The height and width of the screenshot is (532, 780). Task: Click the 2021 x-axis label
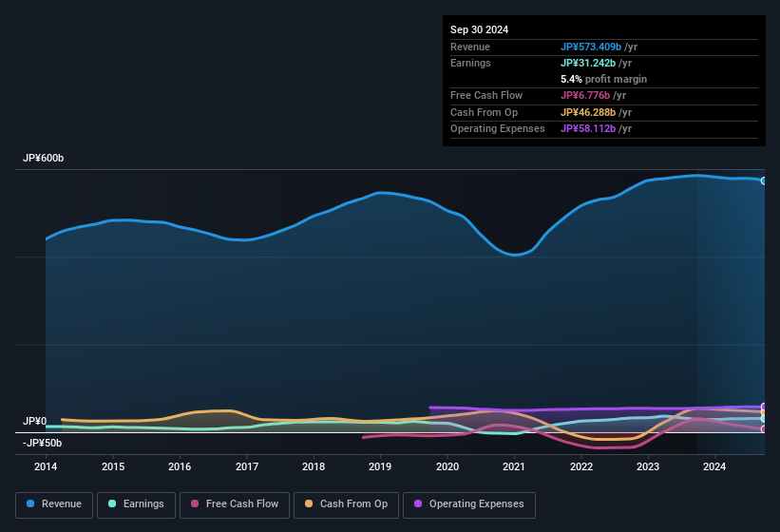(514, 466)
